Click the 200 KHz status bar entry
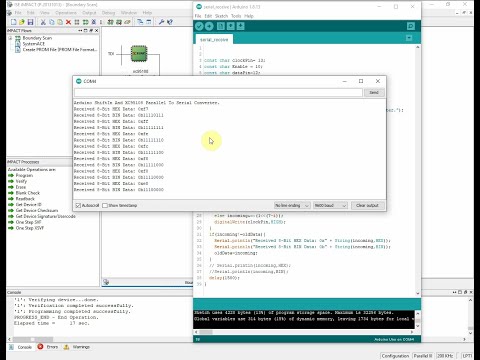480x360 pixels. 445,356
